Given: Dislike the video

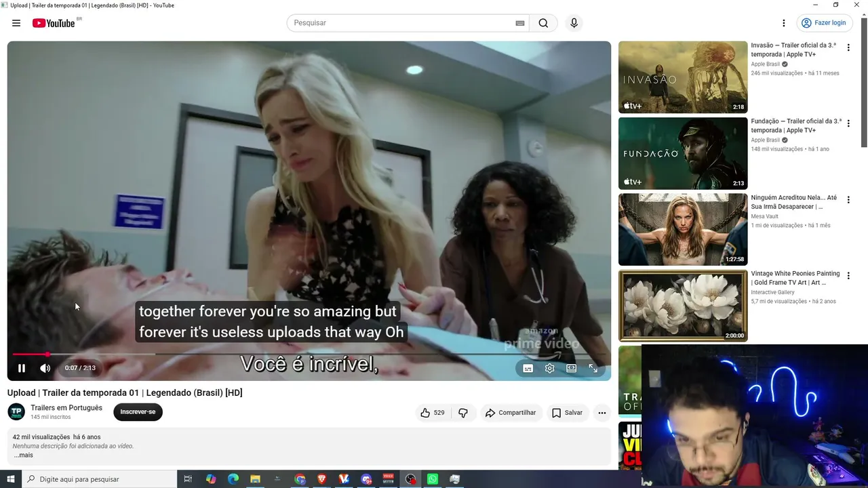Looking at the screenshot, I should [x=463, y=413].
